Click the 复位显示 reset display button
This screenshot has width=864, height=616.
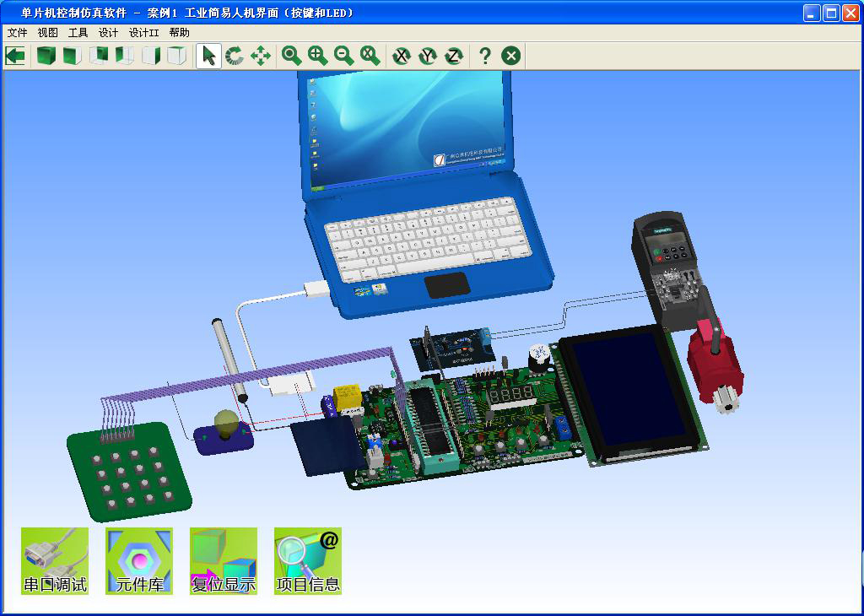coord(224,561)
